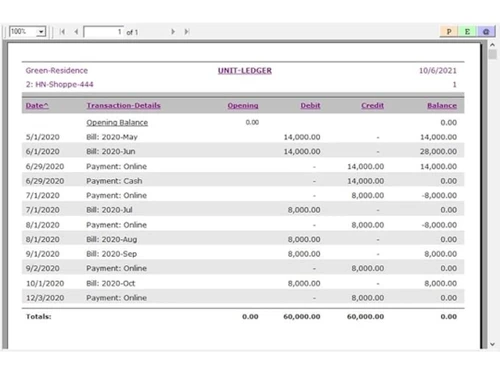Click the Debit column header
The width and height of the screenshot is (500, 375).
[310, 105]
